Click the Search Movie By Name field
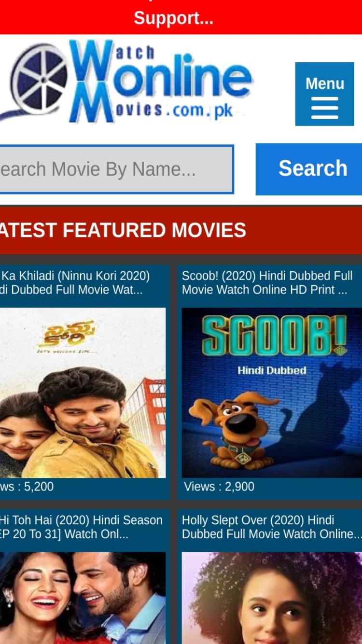This screenshot has height=644, width=362. (116, 169)
